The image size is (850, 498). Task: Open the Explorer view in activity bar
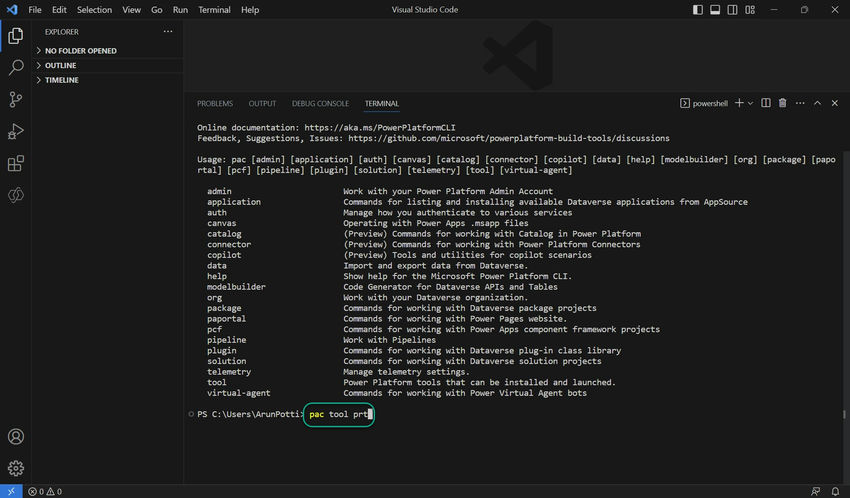[16, 36]
